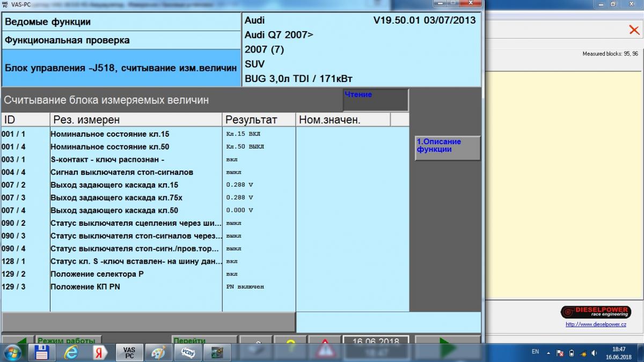Open the www.dieselpower.cz link
Screen dimensions: 644x362
(596, 324)
